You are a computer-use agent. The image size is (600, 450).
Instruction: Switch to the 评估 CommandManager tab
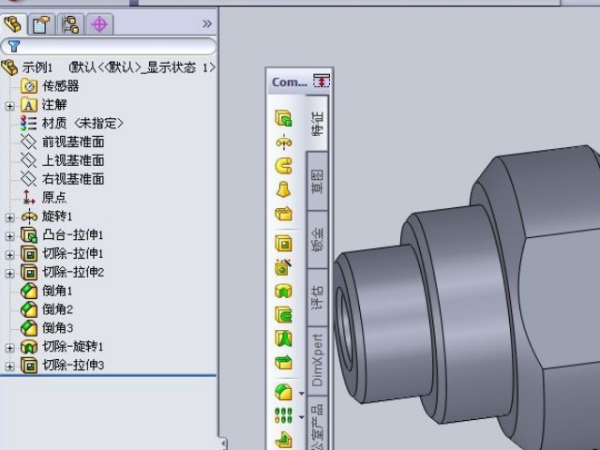(x=317, y=297)
